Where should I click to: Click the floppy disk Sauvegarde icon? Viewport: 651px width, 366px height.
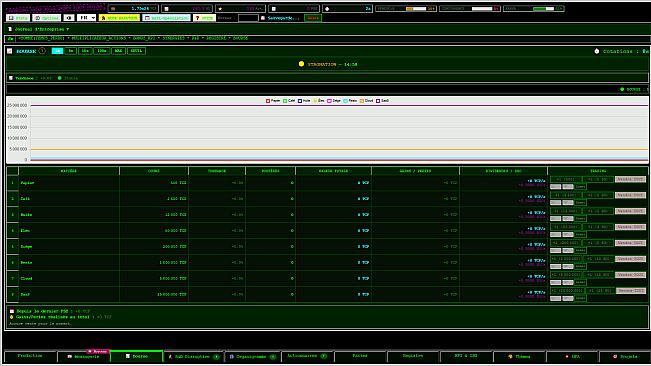263,18
